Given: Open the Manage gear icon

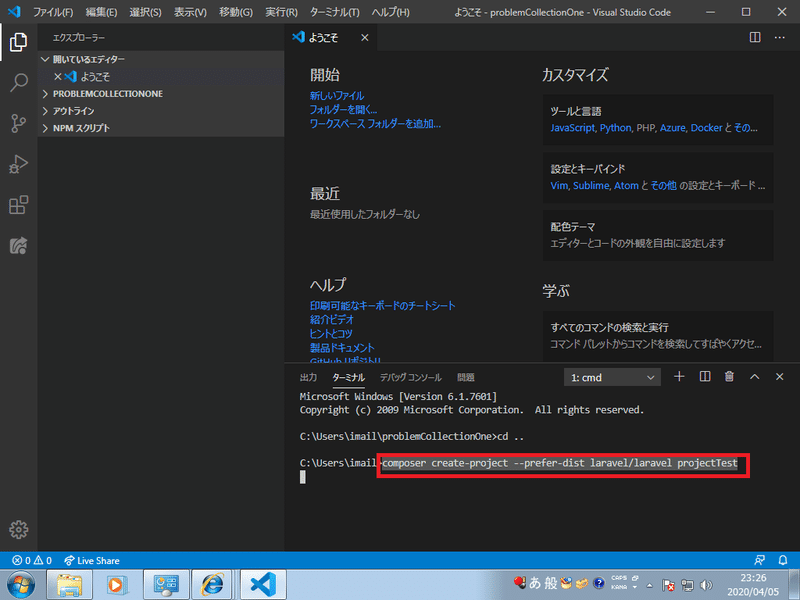Looking at the screenshot, I should point(18,530).
